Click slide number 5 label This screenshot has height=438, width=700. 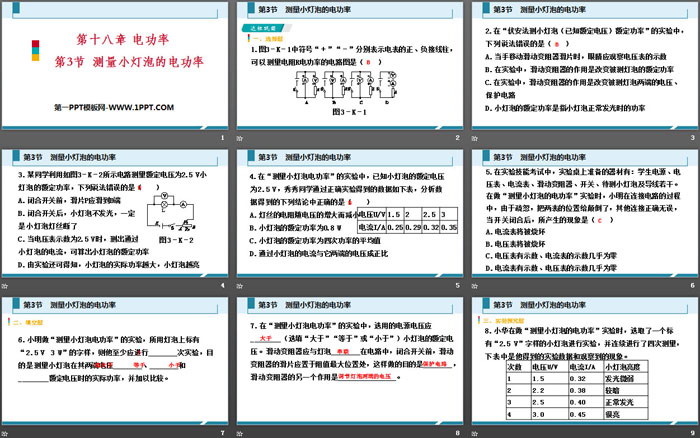458,286
